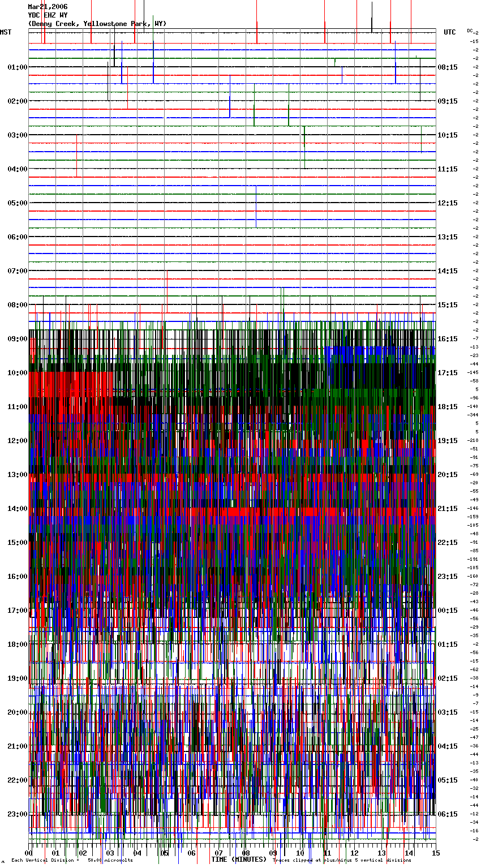
Task: Click the DC offset value -344
Action: (x=473, y=415)
